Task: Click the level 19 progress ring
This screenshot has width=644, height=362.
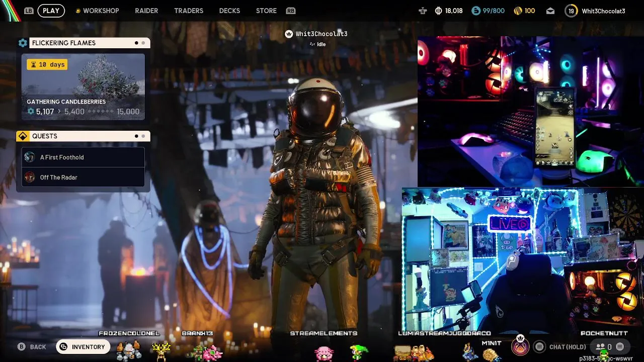Action: [x=571, y=11]
